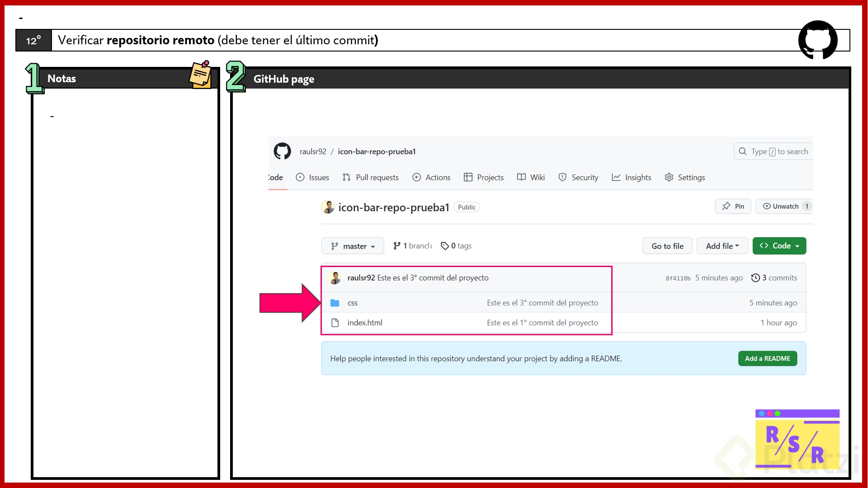Click the Public visibility badge
868x488 pixels.
(467, 207)
